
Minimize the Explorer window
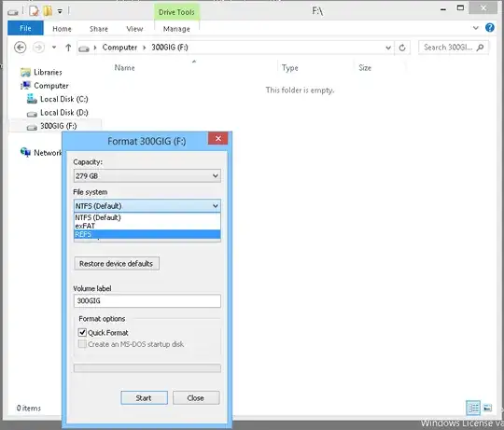(443, 9)
